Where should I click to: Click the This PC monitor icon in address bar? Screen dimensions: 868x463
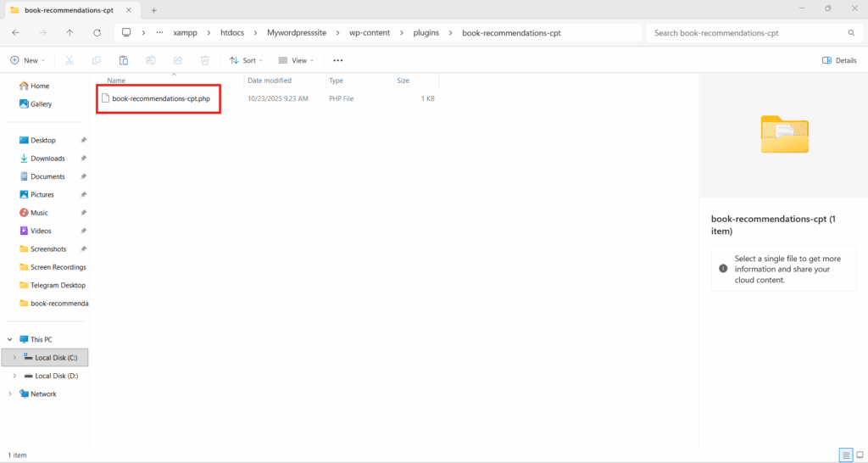click(x=126, y=33)
